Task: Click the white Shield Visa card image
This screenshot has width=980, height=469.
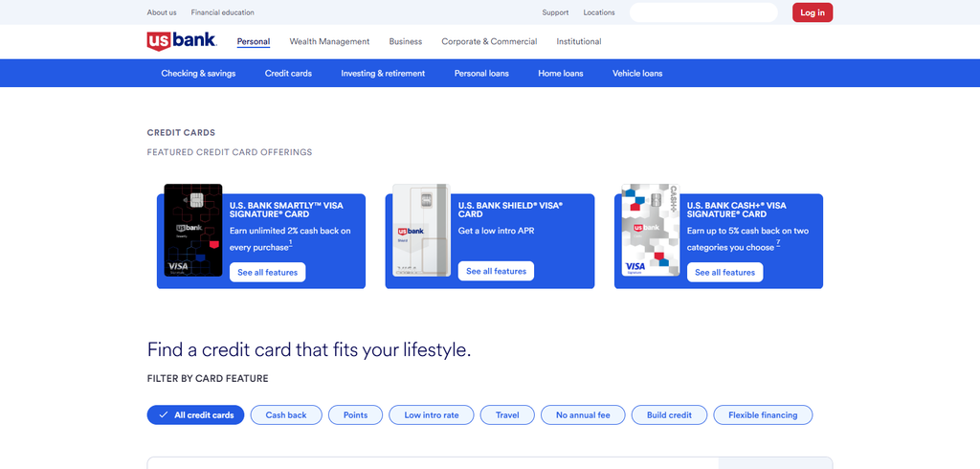Action: coord(421,230)
